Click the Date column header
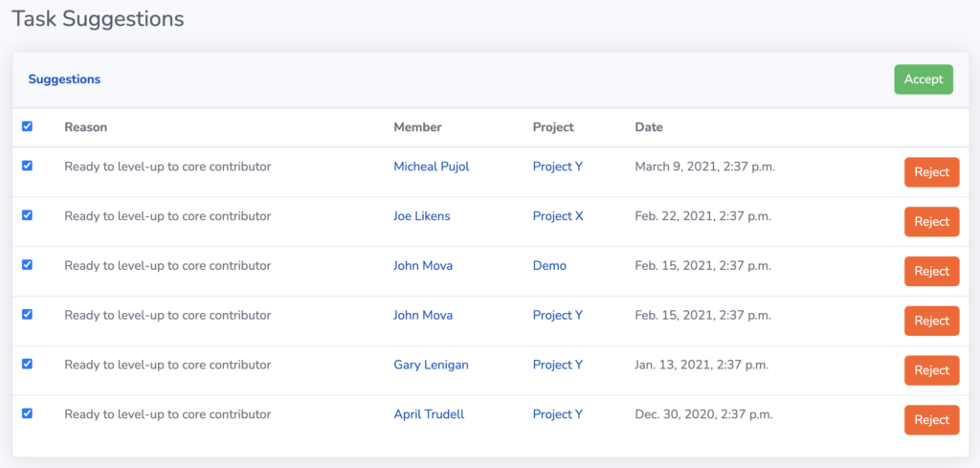The image size is (980, 468). pyautogui.click(x=649, y=127)
